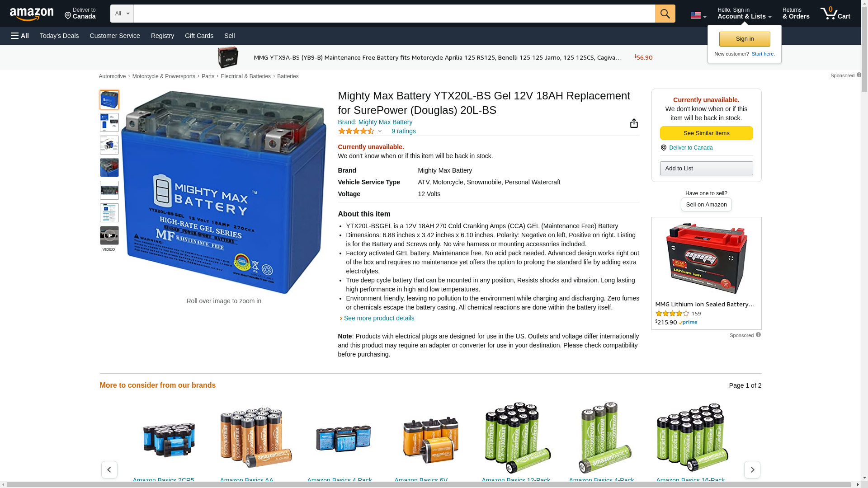
Task: Click the 9 ratings link
Action: [403, 131]
